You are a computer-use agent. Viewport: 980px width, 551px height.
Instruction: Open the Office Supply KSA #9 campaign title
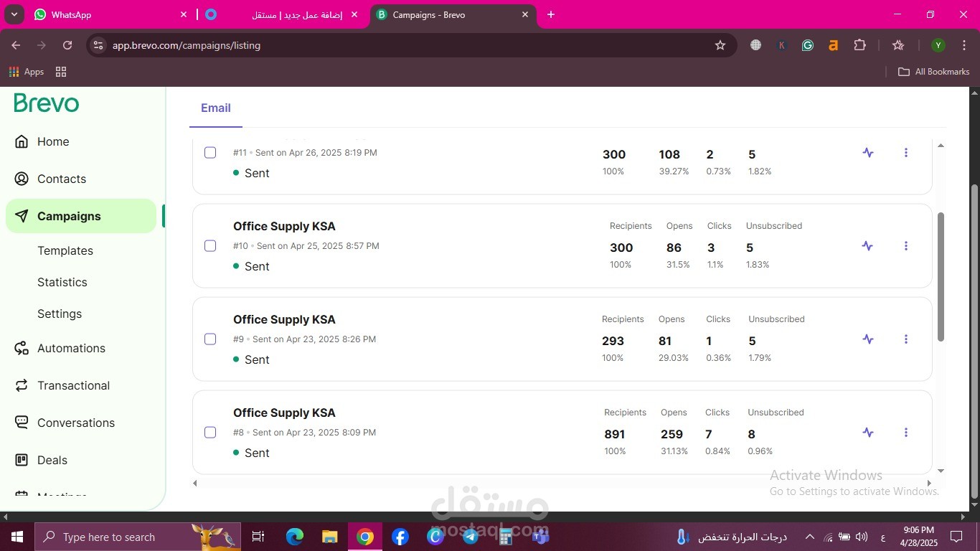pyautogui.click(x=284, y=319)
